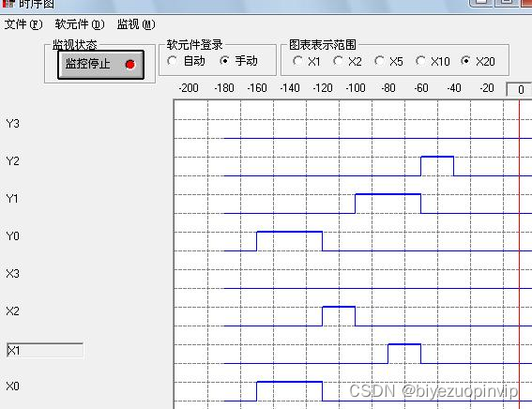
Task: Set chart range to X2
Action: (338, 61)
